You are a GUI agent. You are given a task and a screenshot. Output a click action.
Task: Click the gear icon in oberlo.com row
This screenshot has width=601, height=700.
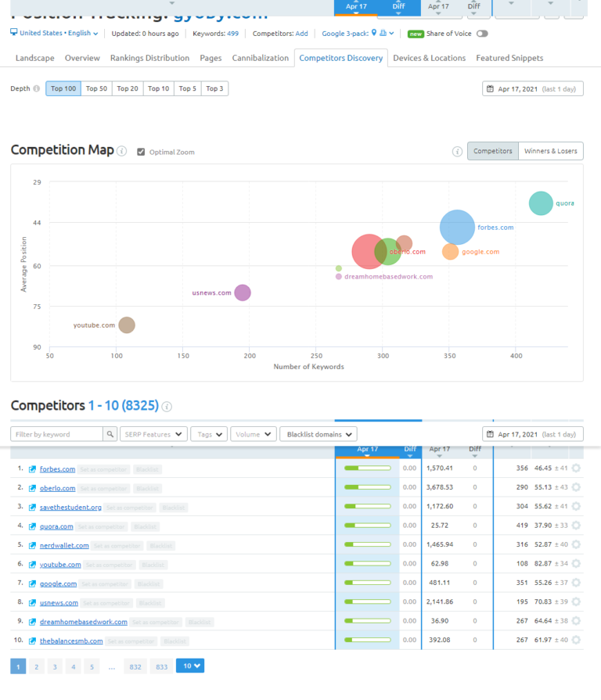(577, 487)
